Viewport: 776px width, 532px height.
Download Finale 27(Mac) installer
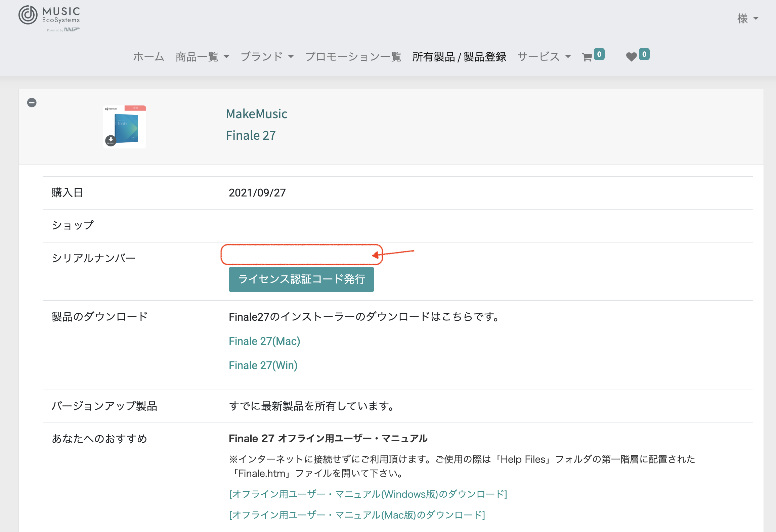[x=264, y=341]
